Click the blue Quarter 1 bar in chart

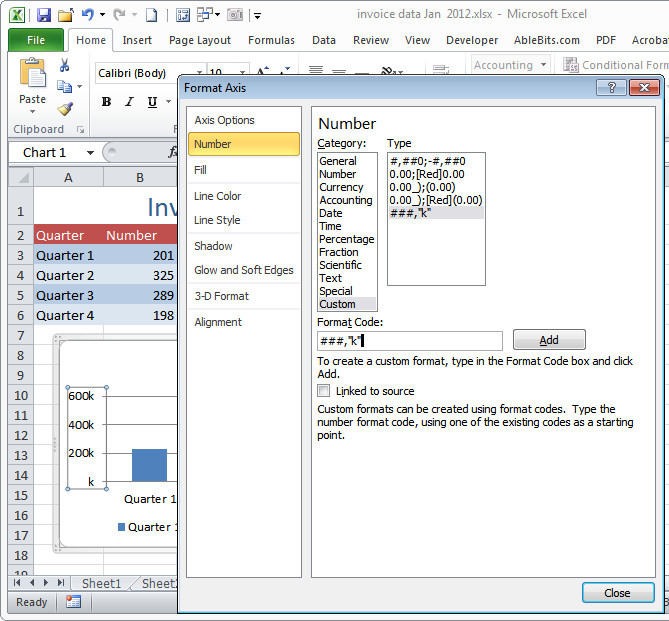point(149,465)
